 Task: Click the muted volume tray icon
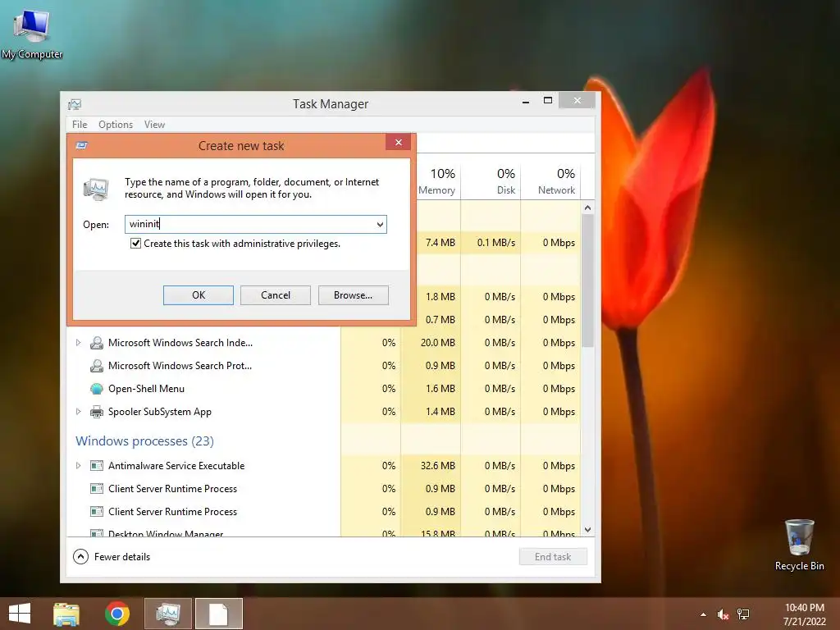pos(723,614)
